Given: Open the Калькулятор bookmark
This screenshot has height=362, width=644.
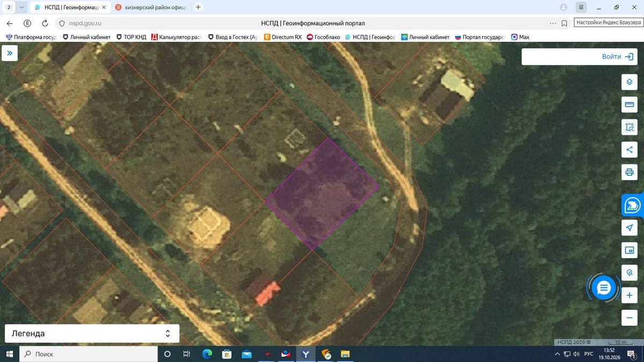Looking at the screenshot, I should click(177, 37).
